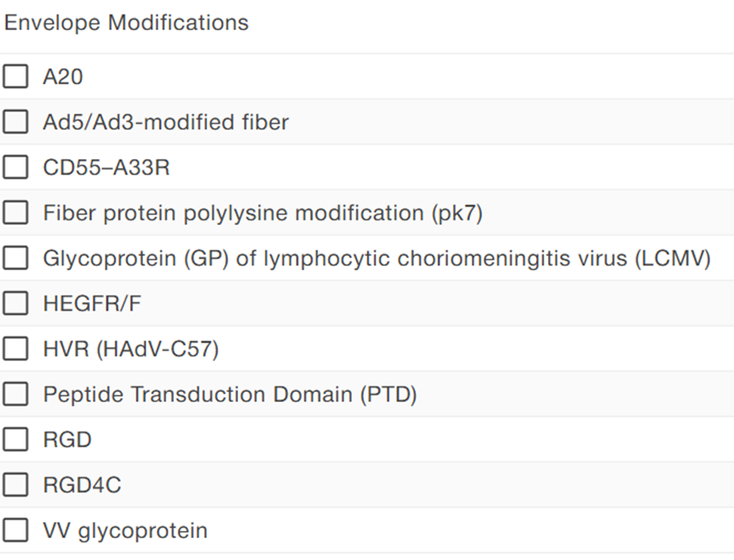Image resolution: width=734 pixels, height=560 pixels.
Task: Enable the Ad5/Ad3-modified fiber checkbox
Action: tap(15, 123)
